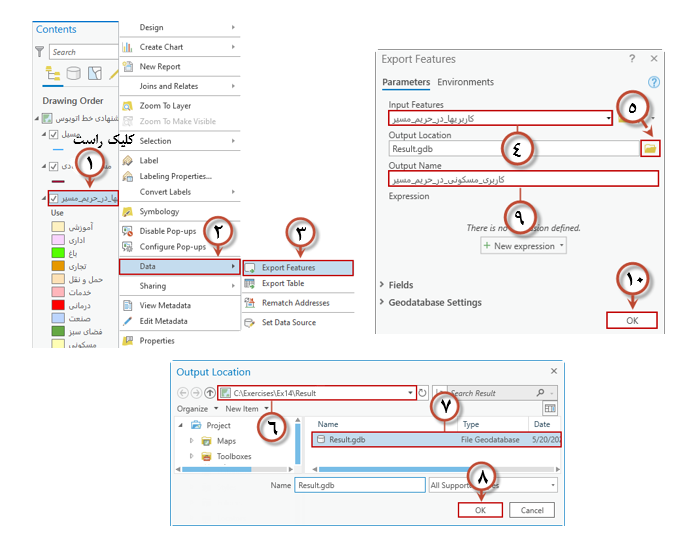Expand the Geodatabase Settings section

pos(382,302)
